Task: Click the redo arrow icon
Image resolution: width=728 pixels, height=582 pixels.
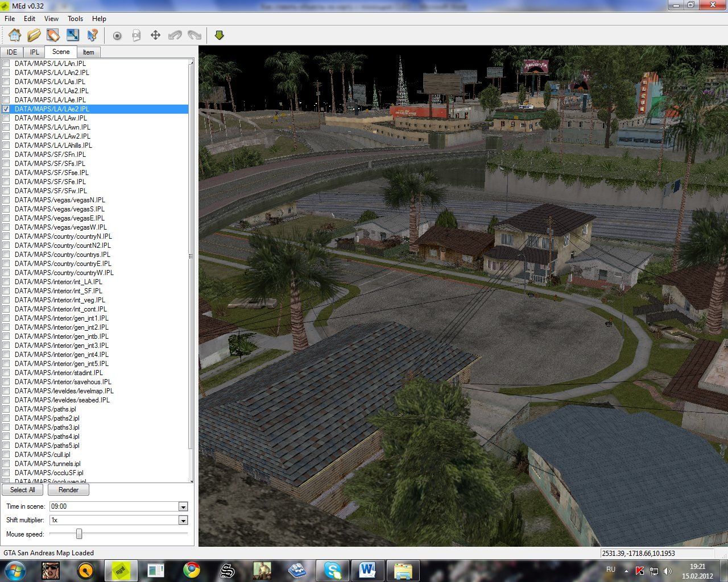Action: tap(195, 35)
